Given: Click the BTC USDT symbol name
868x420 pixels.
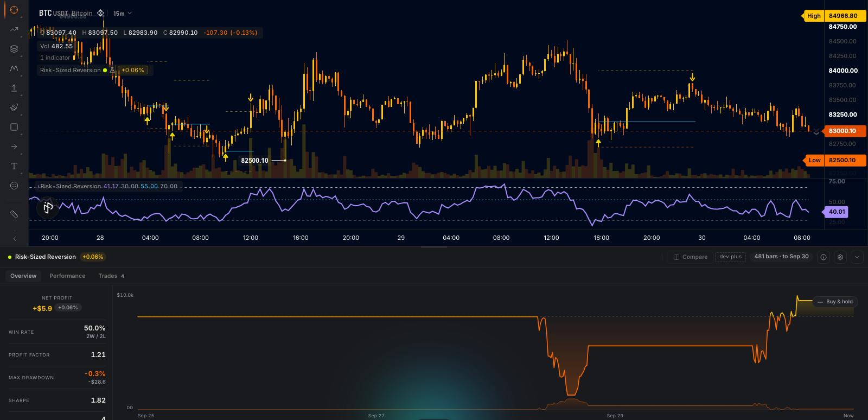Looking at the screenshot, I should click(54, 13).
